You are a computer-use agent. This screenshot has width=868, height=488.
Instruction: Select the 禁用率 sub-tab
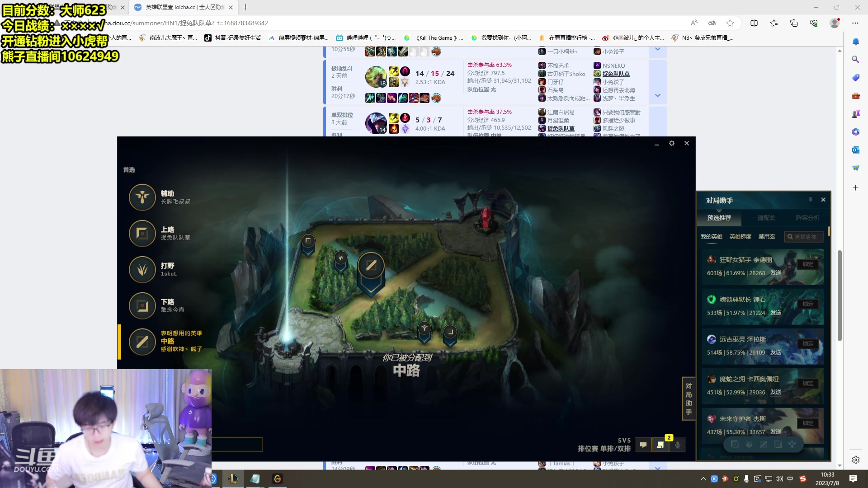pyautogui.click(x=767, y=237)
